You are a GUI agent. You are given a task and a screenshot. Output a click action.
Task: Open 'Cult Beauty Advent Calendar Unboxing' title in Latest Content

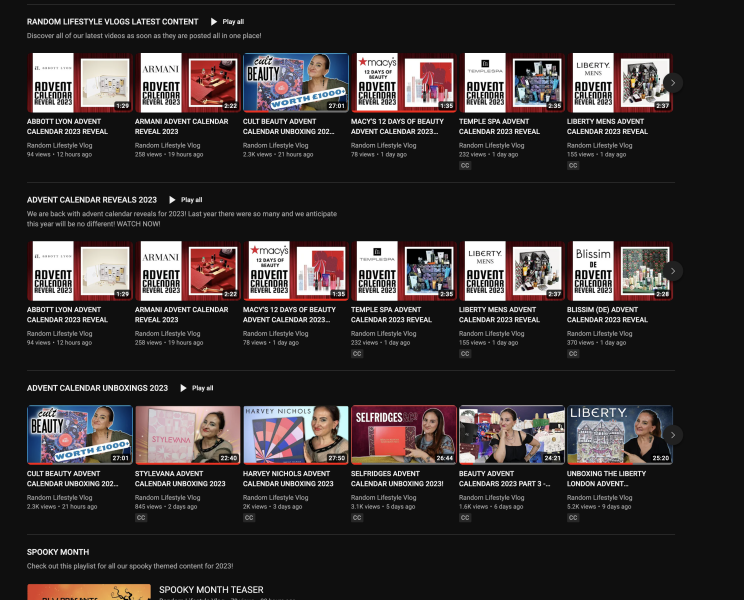pyautogui.click(x=288, y=127)
